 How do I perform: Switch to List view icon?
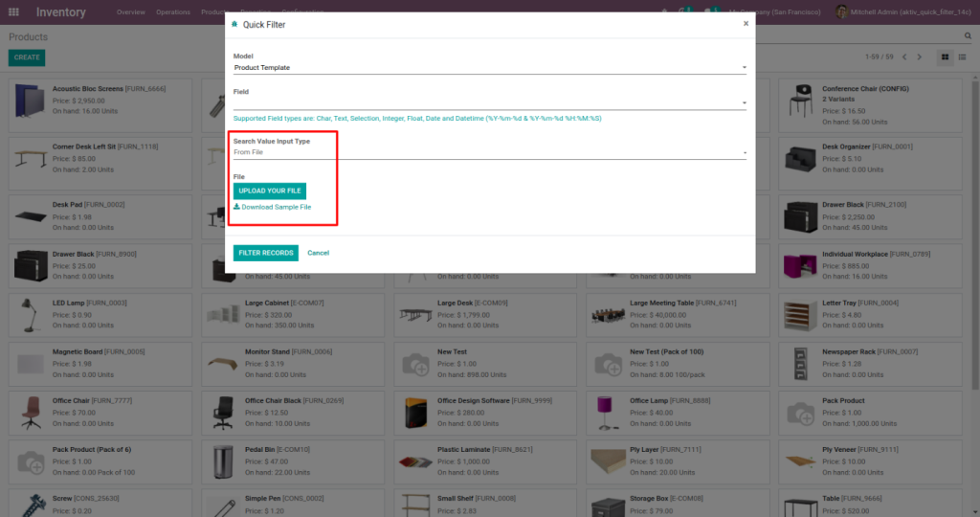point(963,57)
